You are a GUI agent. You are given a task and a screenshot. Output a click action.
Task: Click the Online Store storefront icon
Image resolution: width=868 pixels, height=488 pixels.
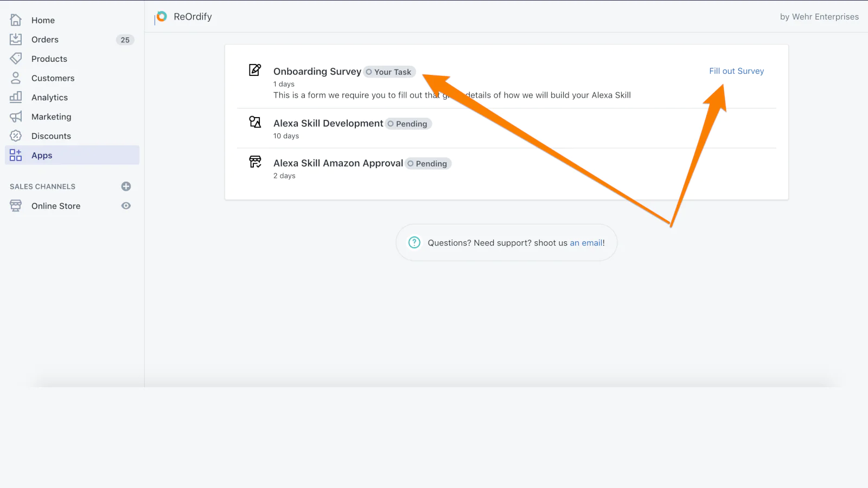click(x=16, y=206)
